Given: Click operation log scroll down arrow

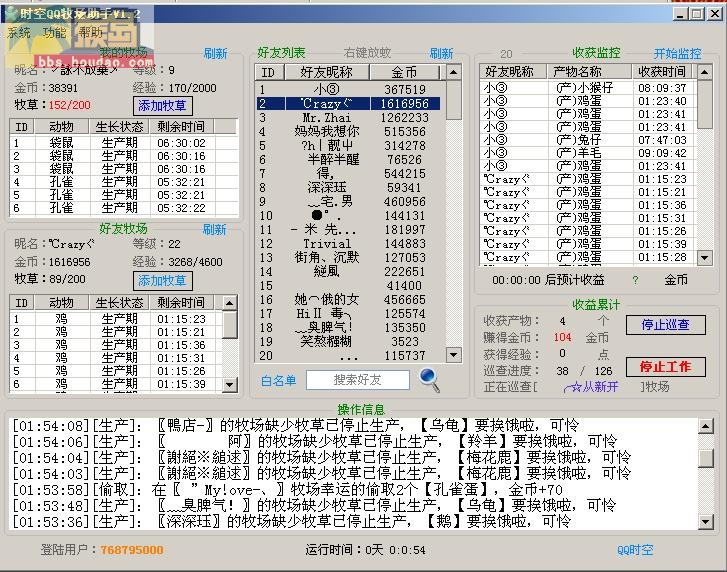Looking at the screenshot, I should click(705, 522).
